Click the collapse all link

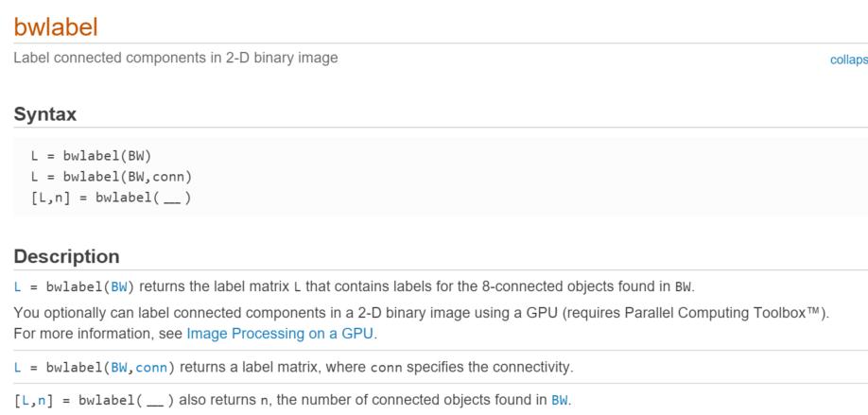tap(849, 60)
